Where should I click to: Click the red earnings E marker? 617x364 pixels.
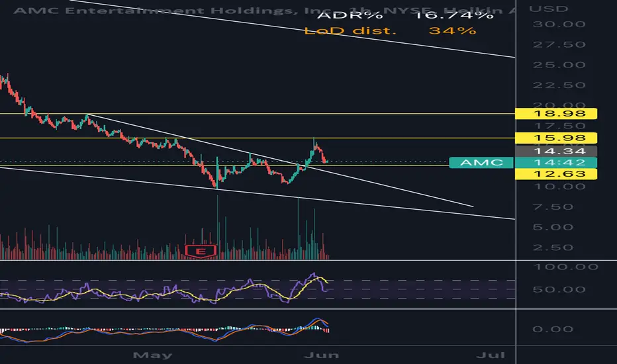click(x=201, y=251)
